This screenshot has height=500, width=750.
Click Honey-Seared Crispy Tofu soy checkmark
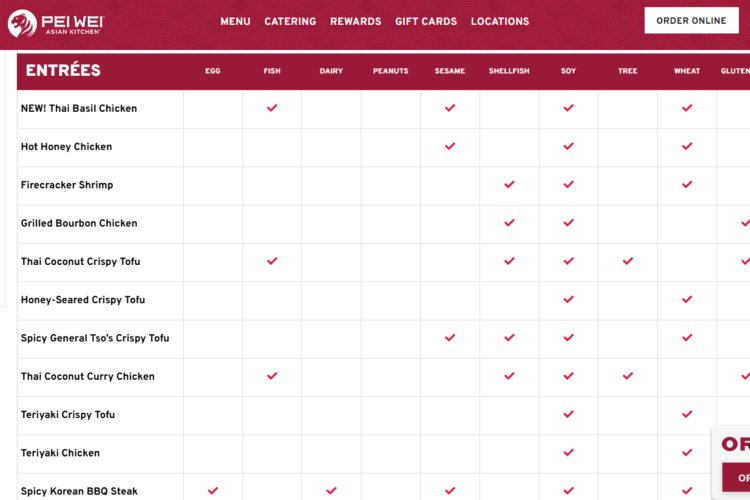[x=569, y=300]
